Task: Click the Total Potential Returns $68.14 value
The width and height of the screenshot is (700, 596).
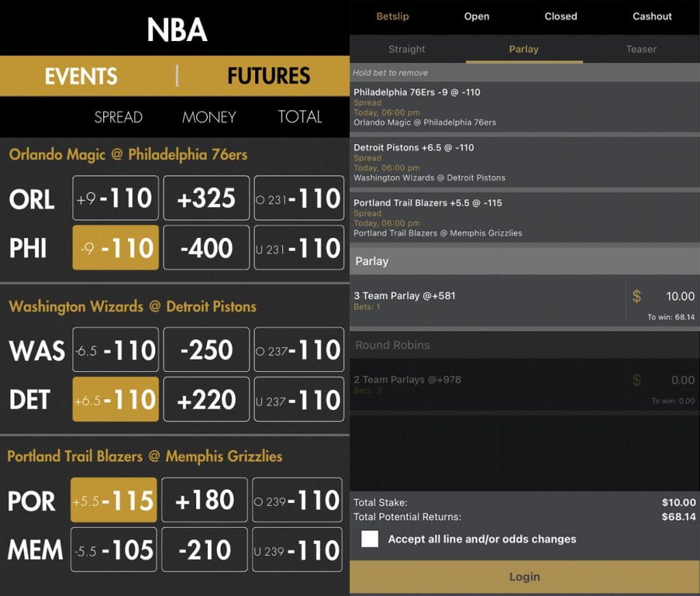Action: tap(679, 517)
